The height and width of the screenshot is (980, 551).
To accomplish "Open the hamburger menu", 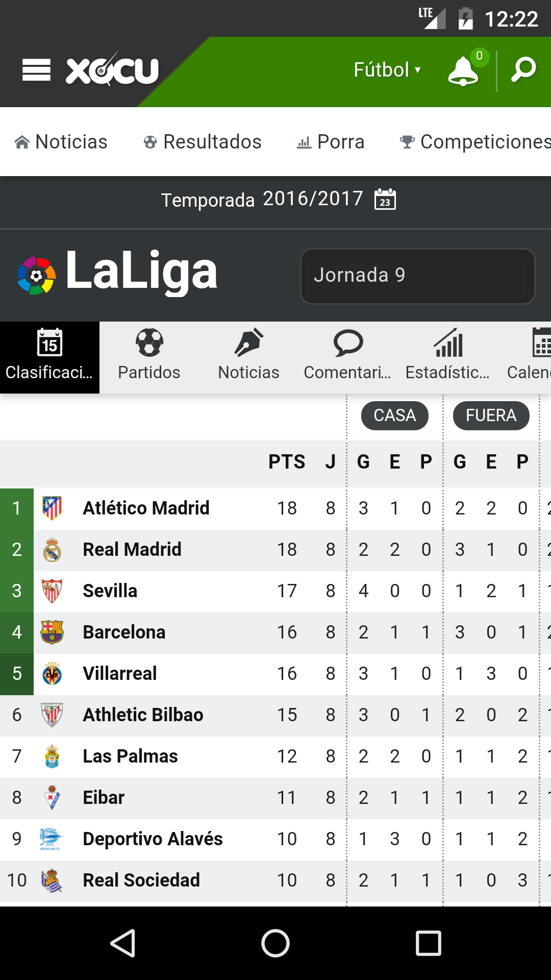I will click(36, 70).
